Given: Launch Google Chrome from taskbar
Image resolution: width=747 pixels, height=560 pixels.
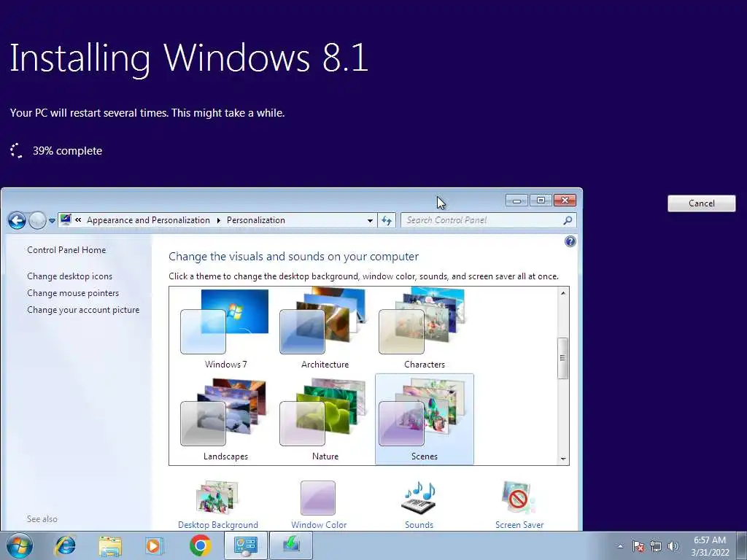Looking at the screenshot, I should (200, 545).
